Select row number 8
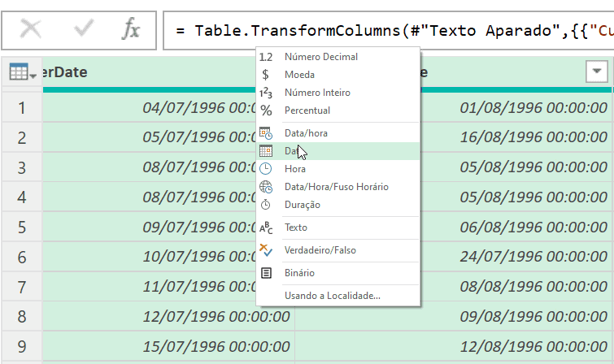The height and width of the screenshot is (364, 614). click(22, 317)
